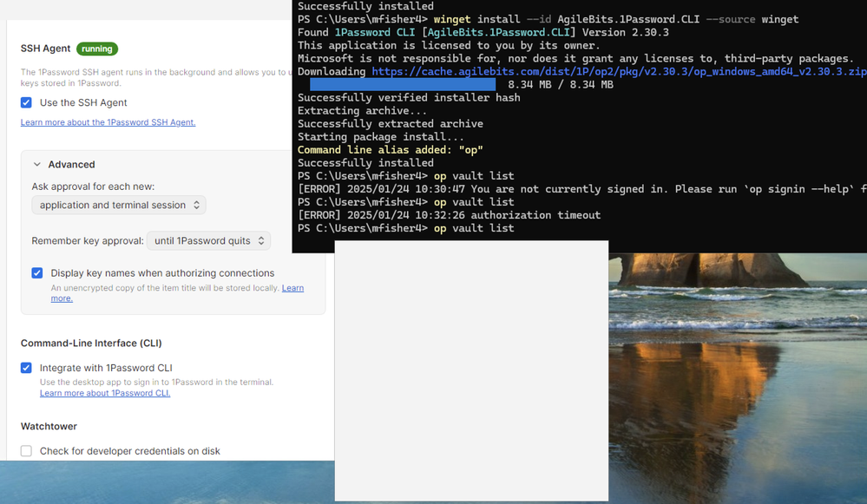867x504 pixels.
Task: Open Learn more about the 1Password SSH Agent
Action: click(108, 122)
